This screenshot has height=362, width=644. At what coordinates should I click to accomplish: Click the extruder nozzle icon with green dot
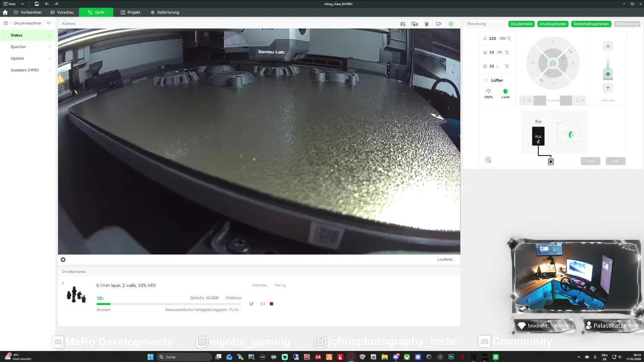tap(608, 74)
